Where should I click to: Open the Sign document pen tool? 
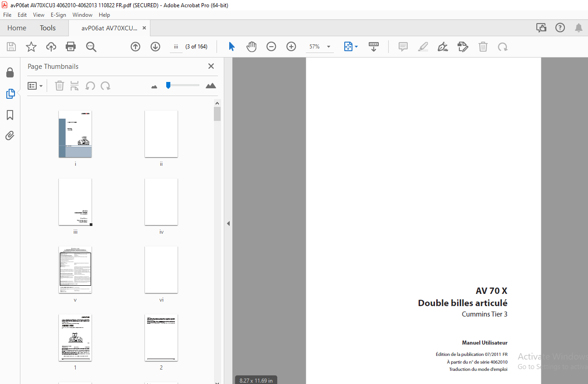[443, 47]
